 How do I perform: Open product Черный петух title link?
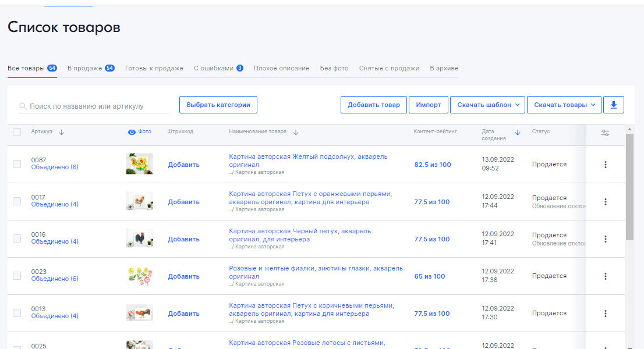point(300,235)
